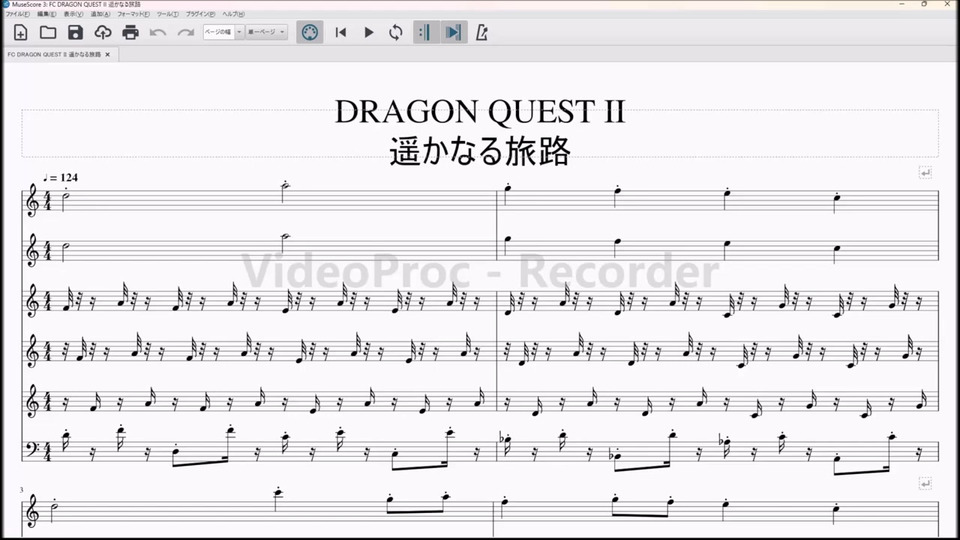Viewport: 960px width, 540px height.
Task: Select the first half note in top staff
Action: pos(65,198)
